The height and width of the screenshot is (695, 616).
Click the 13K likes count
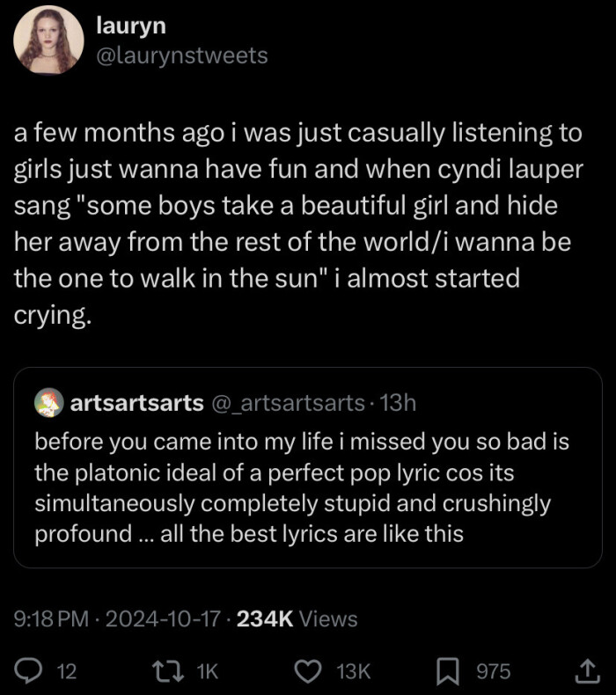(x=354, y=671)
